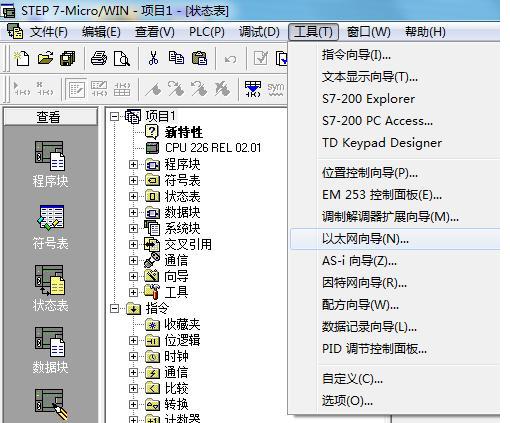Click the symbol table download icon

point(253,89)
